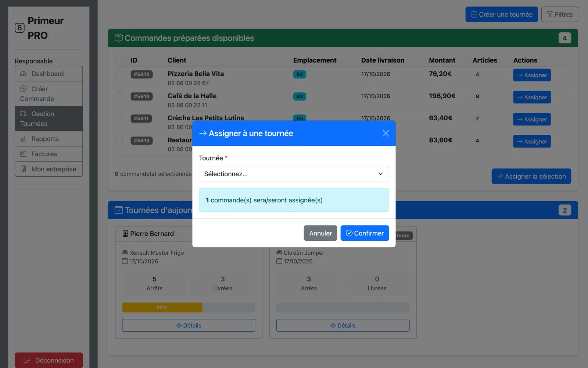This screenshot has height=368, width=588.
Task: Open Dashboard in the sidebar
Action: (x=49, y=74)
